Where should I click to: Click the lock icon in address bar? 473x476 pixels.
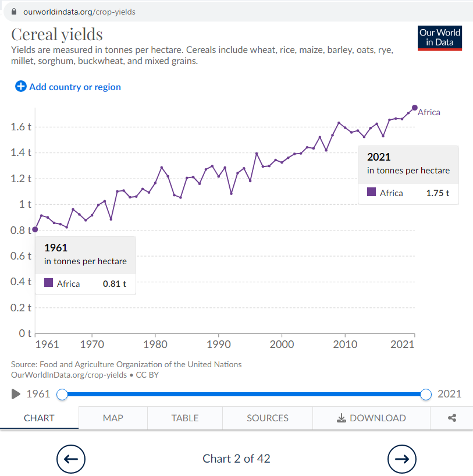[15, 12]
